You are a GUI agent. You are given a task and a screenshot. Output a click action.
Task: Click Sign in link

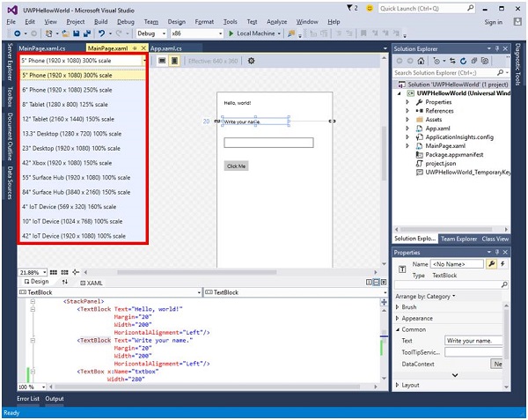click(493, 21)
